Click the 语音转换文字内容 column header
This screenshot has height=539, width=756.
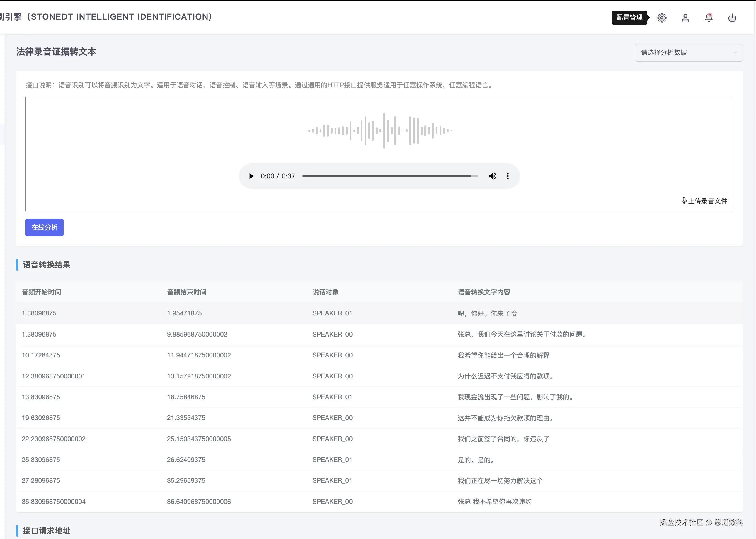tap(484, 292)
